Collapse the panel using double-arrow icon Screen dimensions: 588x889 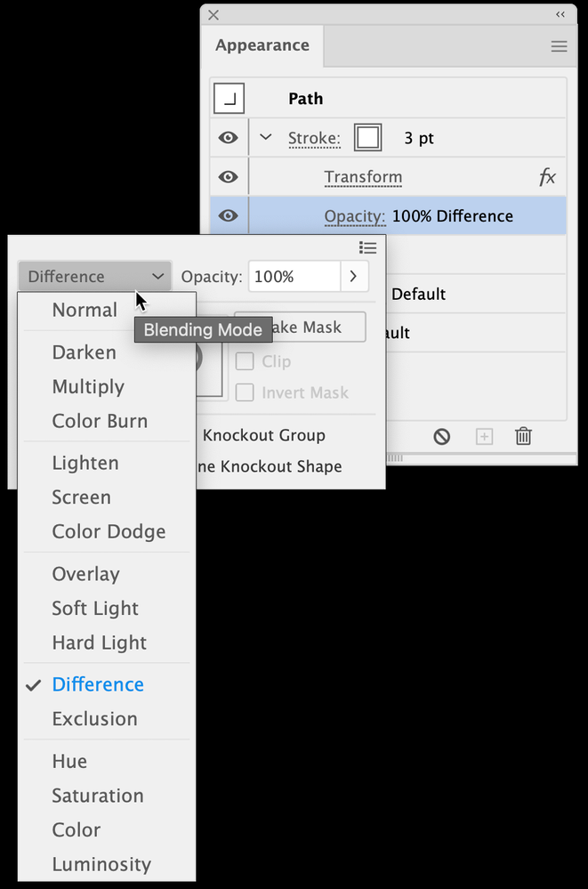(x=560, y=14)
